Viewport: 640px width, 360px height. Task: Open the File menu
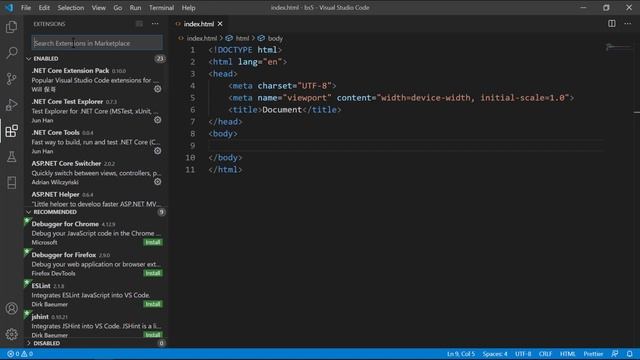pyautogui.click(x=26, y=8)
